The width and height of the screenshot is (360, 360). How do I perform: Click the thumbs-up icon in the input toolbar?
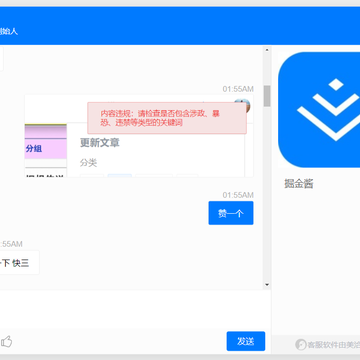coord(6,341)
